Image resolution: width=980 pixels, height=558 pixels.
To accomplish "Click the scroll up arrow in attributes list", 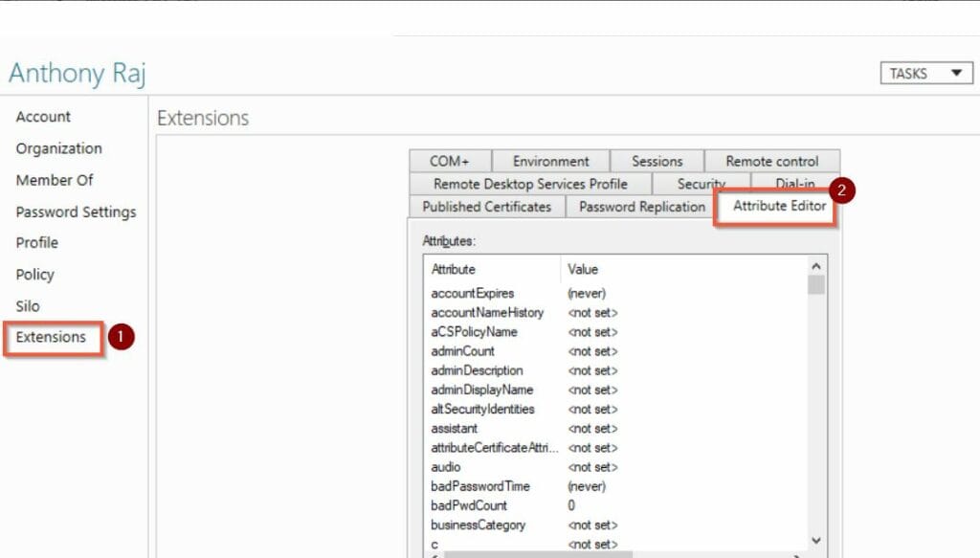I will [x=815, y=266].
